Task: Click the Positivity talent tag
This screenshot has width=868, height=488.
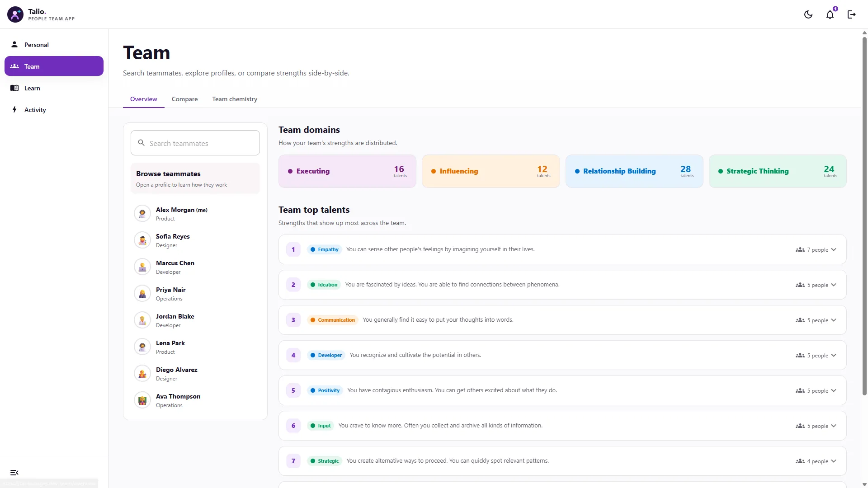Action: (x=325, y=390)
